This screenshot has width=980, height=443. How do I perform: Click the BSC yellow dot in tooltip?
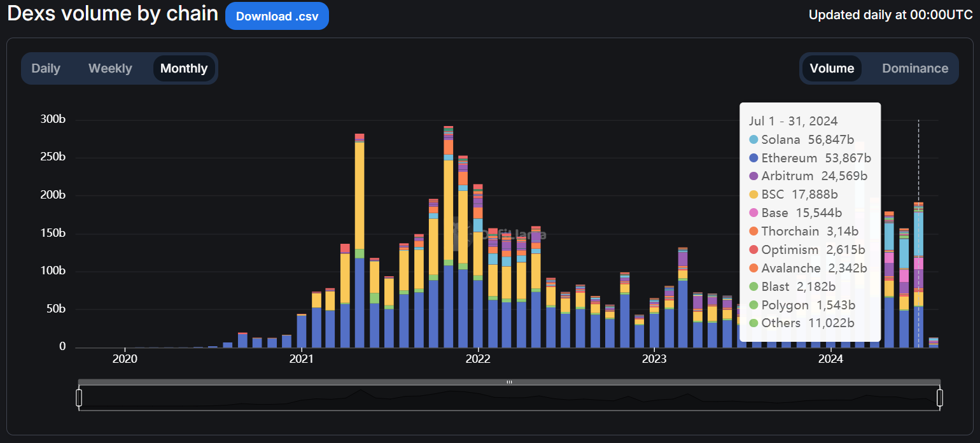(x=753, y=195)
